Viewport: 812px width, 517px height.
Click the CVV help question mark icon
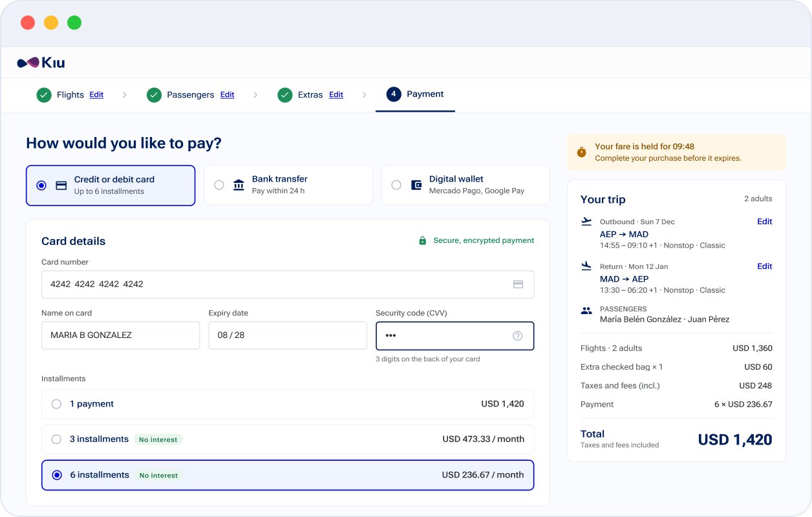[x=518, y=336]
